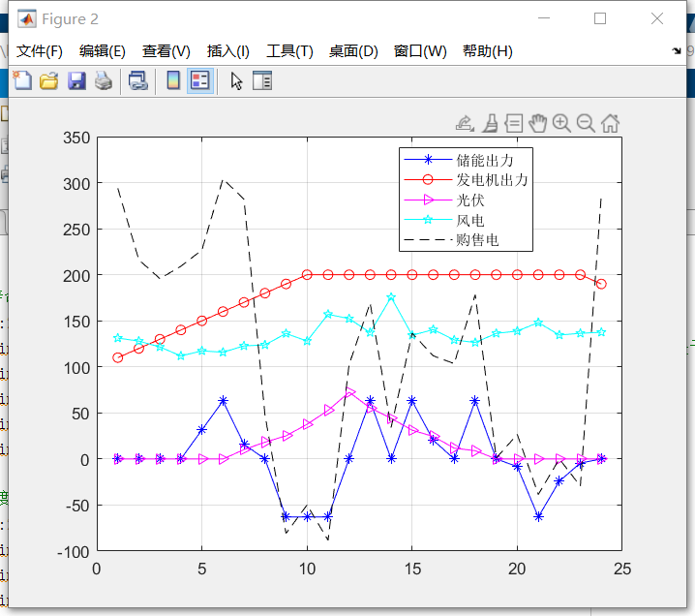Open the 工具(T) menu
The height and width of the screenshot is (616, 695).
[x=289, y=51]
